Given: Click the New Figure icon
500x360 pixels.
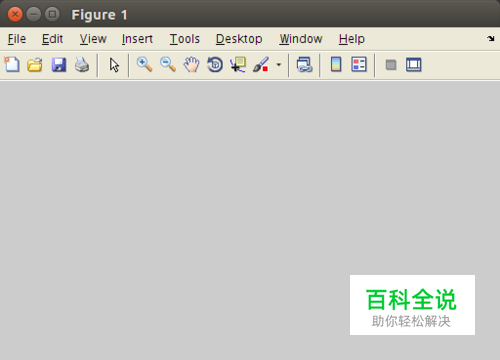Looking at the screenshot, I should (12, 64).
